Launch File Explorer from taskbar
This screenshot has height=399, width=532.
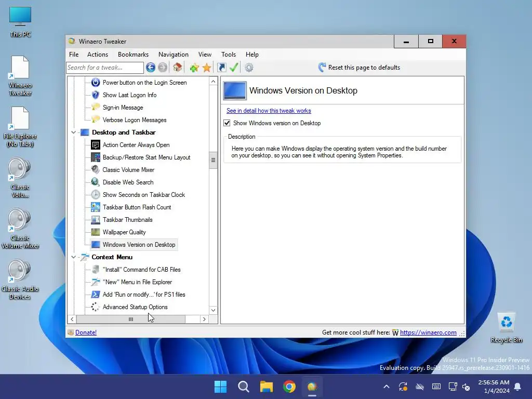click(267, 387)
